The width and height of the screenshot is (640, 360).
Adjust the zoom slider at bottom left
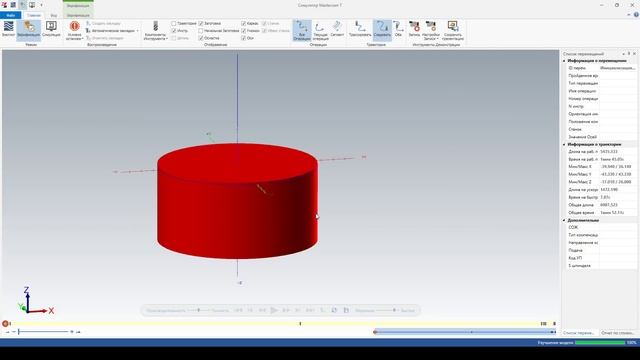(19, 332)
